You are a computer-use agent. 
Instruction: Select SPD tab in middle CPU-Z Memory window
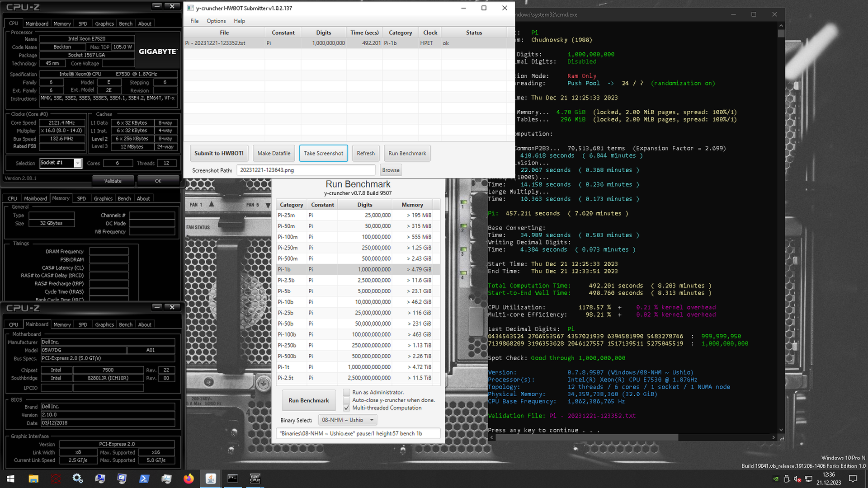point(81,198)
